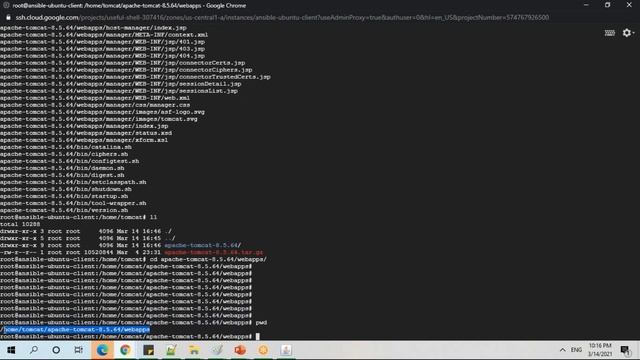Click the 'manager/status.xsd' output line
The height and width of the screenshot is (360, 640).
pyautogui.click(x=86, y=133)
